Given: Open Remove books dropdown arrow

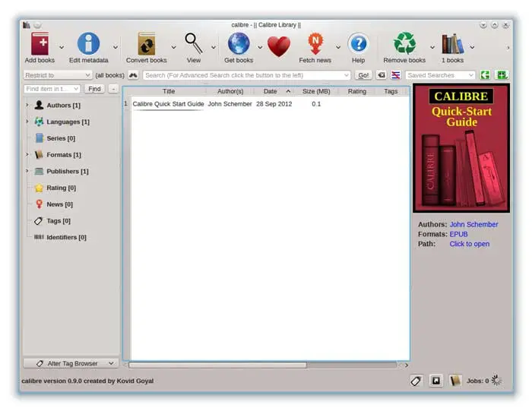Looking at the screenshot, I should [432, 47].
